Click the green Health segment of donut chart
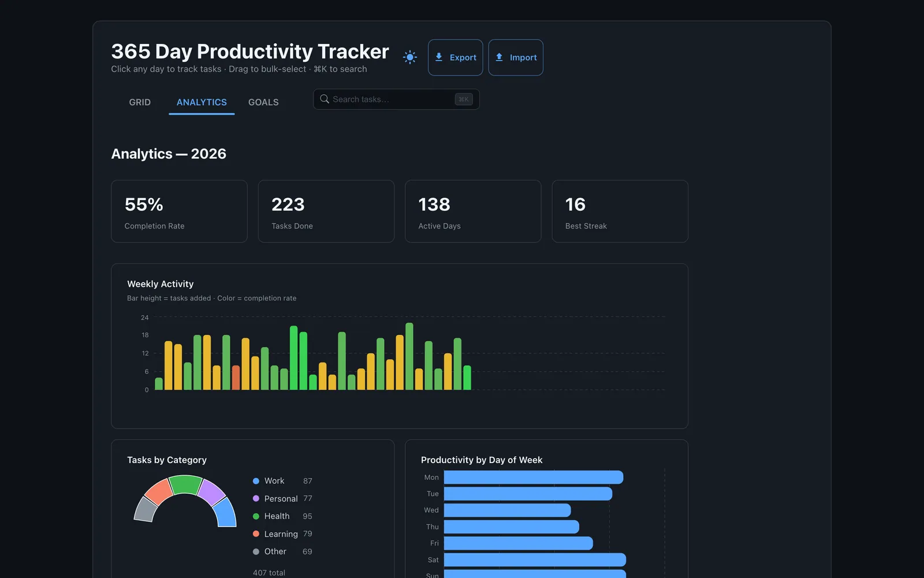The image size is (924, 578). 185,484
